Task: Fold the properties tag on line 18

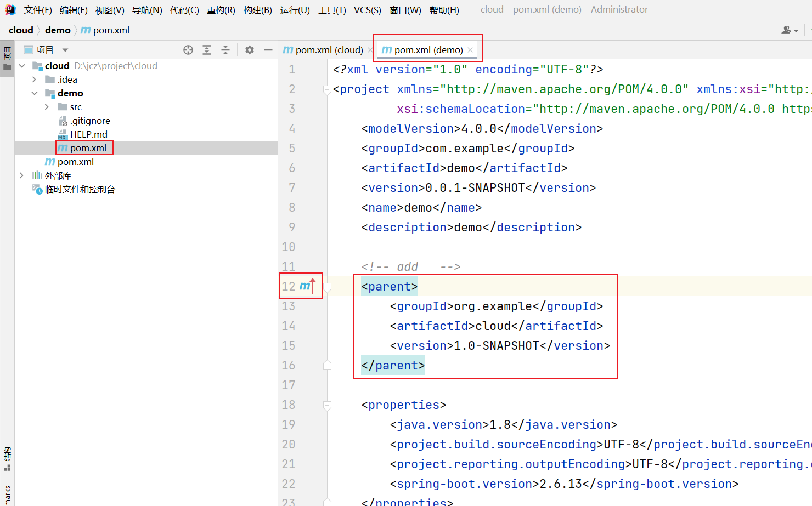Action: [327, 405]
